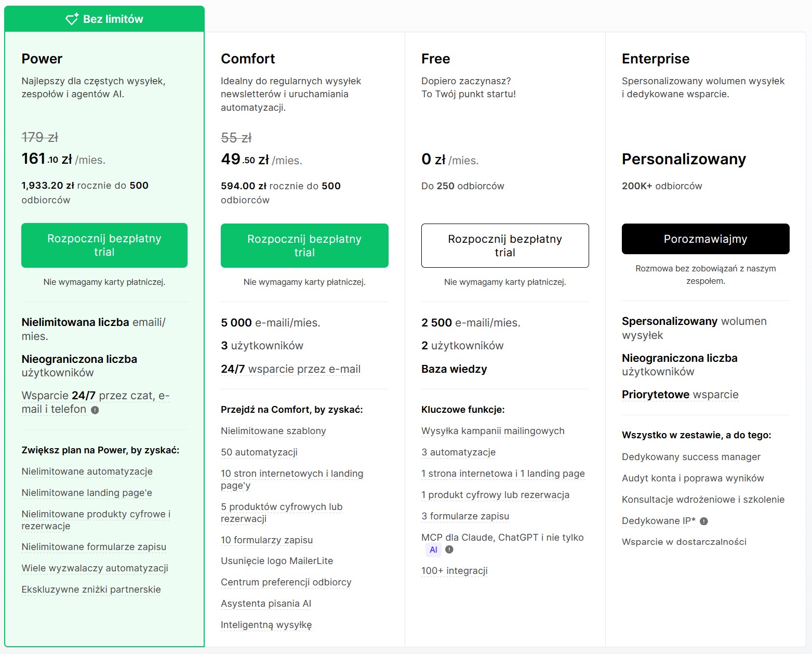Select the Bez limitów banner tab

[x=104, y=19]
